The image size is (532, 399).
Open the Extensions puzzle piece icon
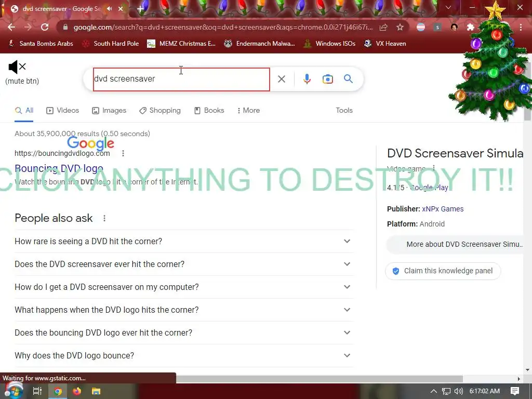coord(470,27)
